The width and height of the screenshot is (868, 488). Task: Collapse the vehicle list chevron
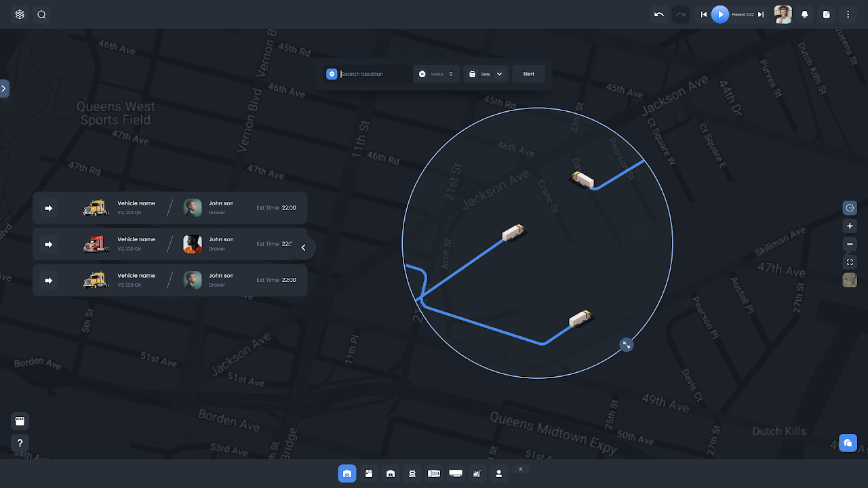[304, 247]
